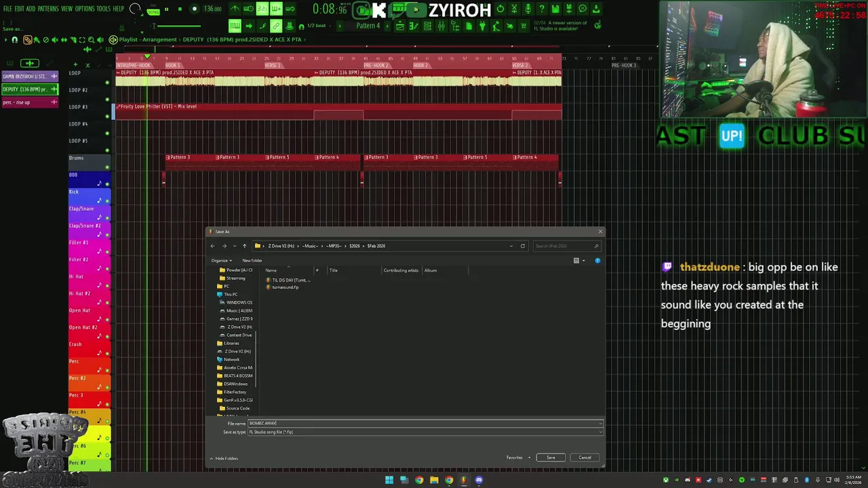Open the OPTIONS menu
Viewport: 868px width, 488px height.
pos(85,9)
